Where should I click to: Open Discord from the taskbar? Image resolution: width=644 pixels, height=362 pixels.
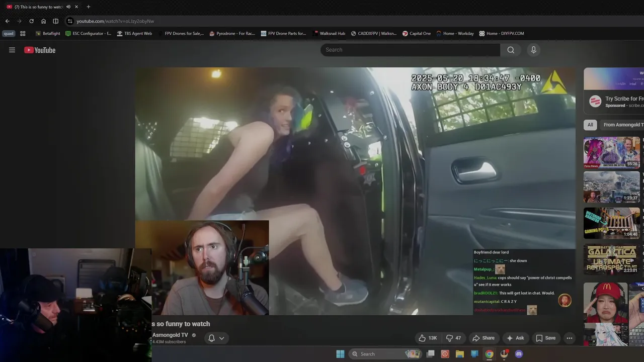click(519, 354)
